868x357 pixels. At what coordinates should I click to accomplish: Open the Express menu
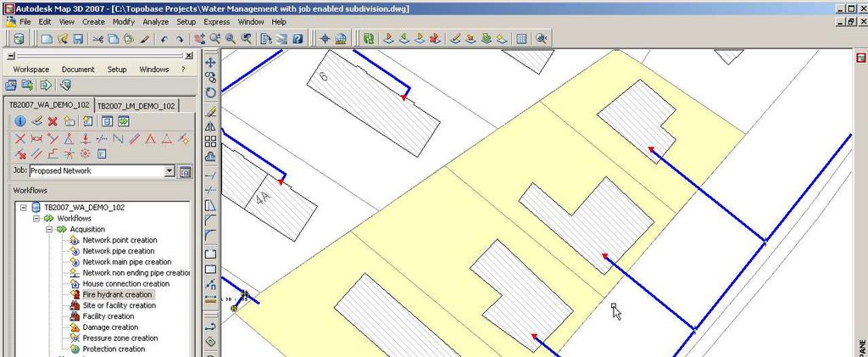pos(216,22)
